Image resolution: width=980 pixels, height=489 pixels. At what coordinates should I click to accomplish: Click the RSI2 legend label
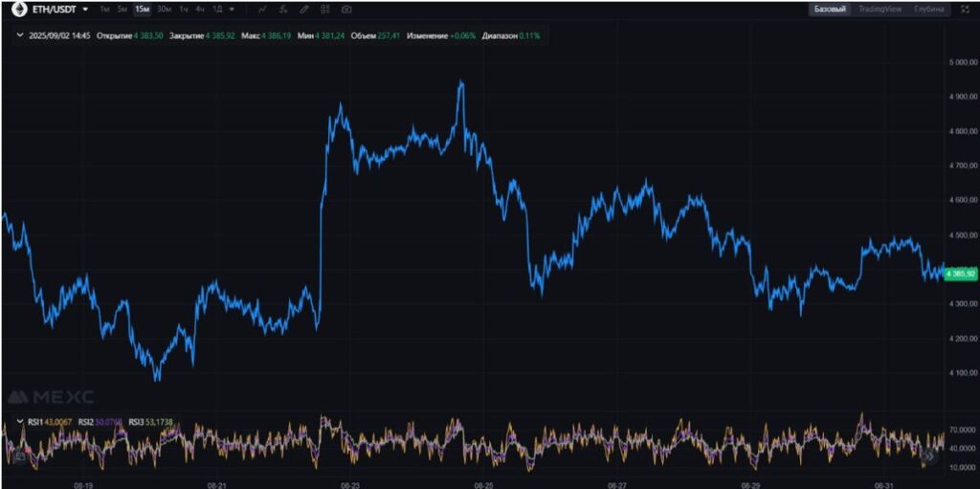100,423
